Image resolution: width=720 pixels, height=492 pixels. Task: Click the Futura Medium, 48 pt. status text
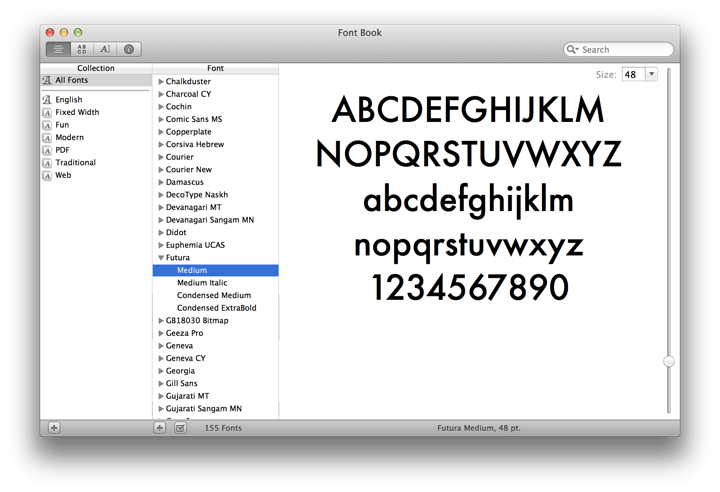(x=479, y=428)
